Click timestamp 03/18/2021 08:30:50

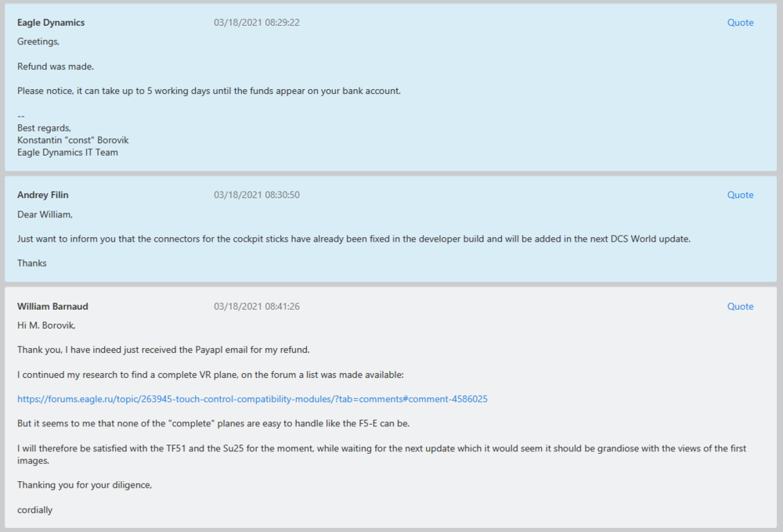point(256,194)
